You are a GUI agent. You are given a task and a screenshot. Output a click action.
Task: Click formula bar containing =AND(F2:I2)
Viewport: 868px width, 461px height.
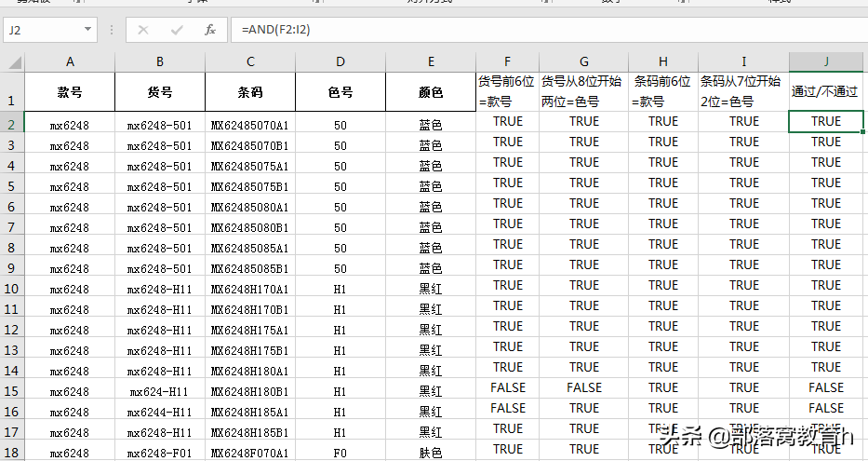point(549,30)
